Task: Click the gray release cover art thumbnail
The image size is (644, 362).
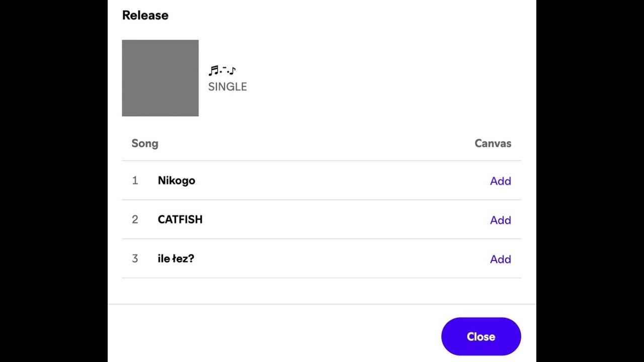Action: pos(160,78)
